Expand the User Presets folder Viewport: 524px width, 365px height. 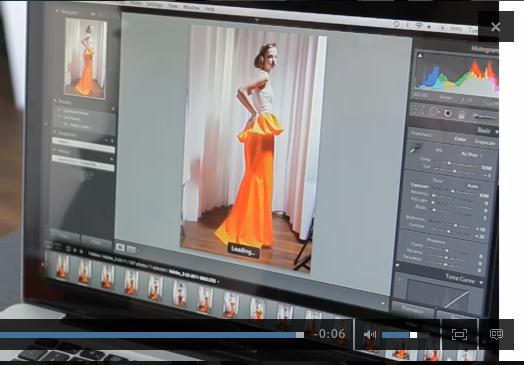pos(60,117)
